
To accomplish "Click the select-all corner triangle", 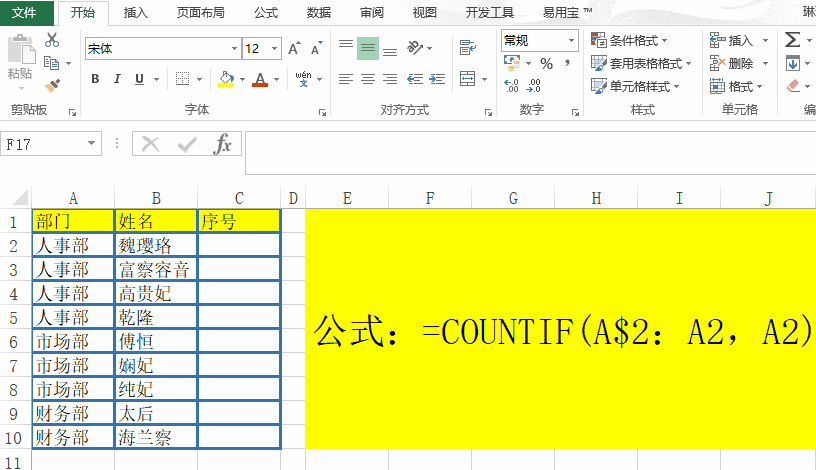I will pyautogui.click(x=20, y=198).
